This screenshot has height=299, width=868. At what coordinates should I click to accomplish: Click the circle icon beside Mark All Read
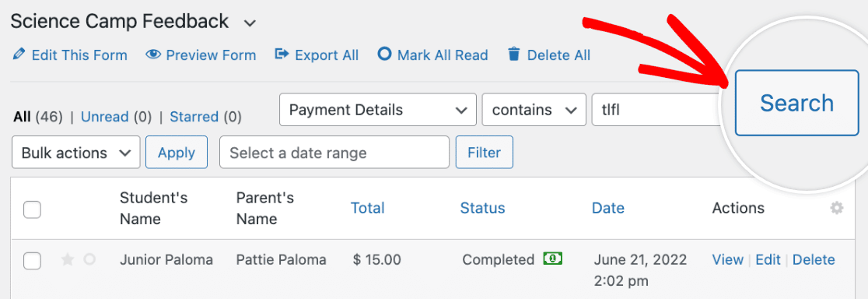(x=384, y=55)
